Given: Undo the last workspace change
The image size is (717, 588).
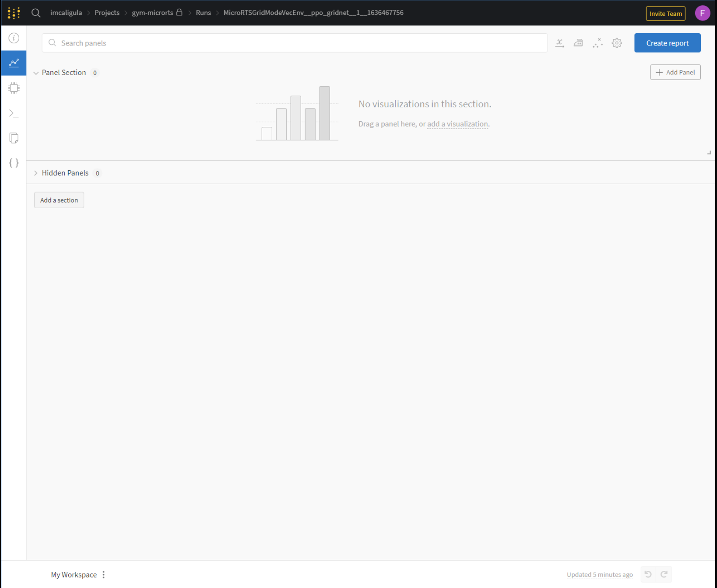Looking at the screenshot, I should coord(647,574).
